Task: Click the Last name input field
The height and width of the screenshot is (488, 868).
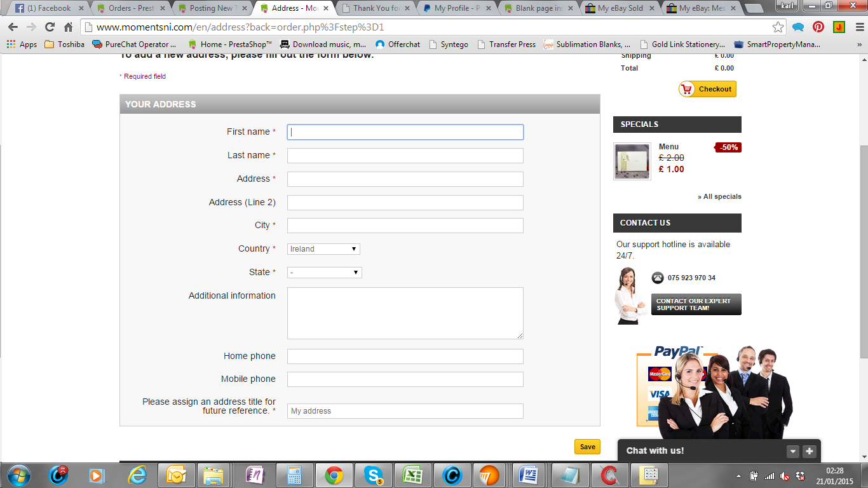Action: (405, 156)
